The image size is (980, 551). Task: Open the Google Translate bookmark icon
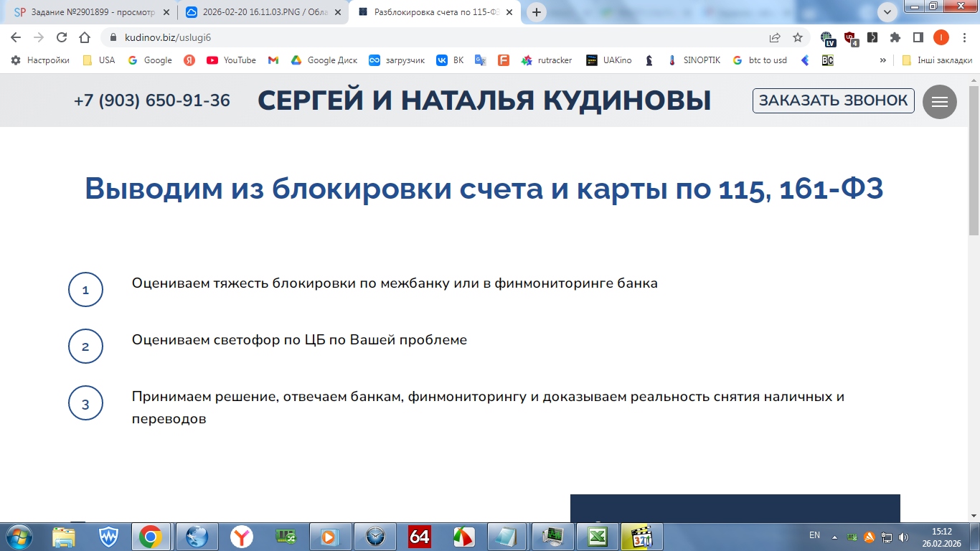pyautogui.click(x=481, y=60)
